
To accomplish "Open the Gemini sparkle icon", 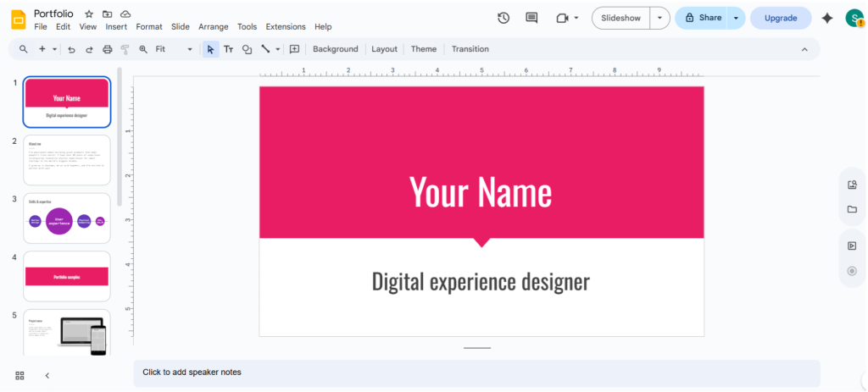I will 827,19.
